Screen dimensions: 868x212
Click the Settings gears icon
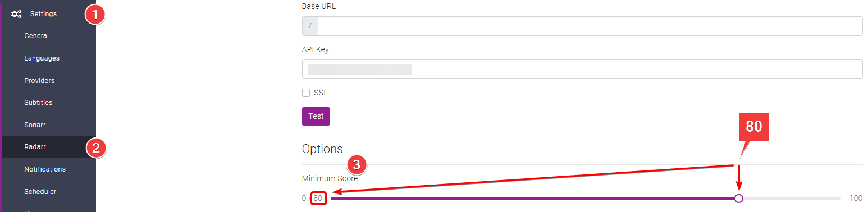pos(16,14)
